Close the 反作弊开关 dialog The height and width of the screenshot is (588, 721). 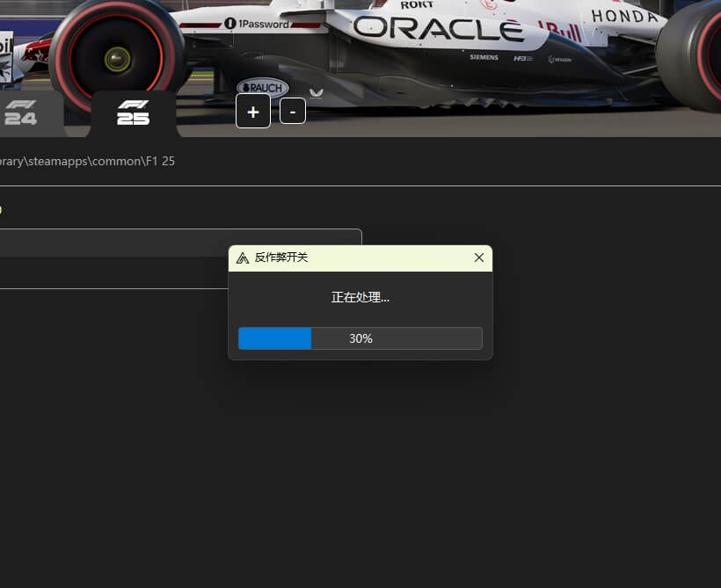point(478,258)
